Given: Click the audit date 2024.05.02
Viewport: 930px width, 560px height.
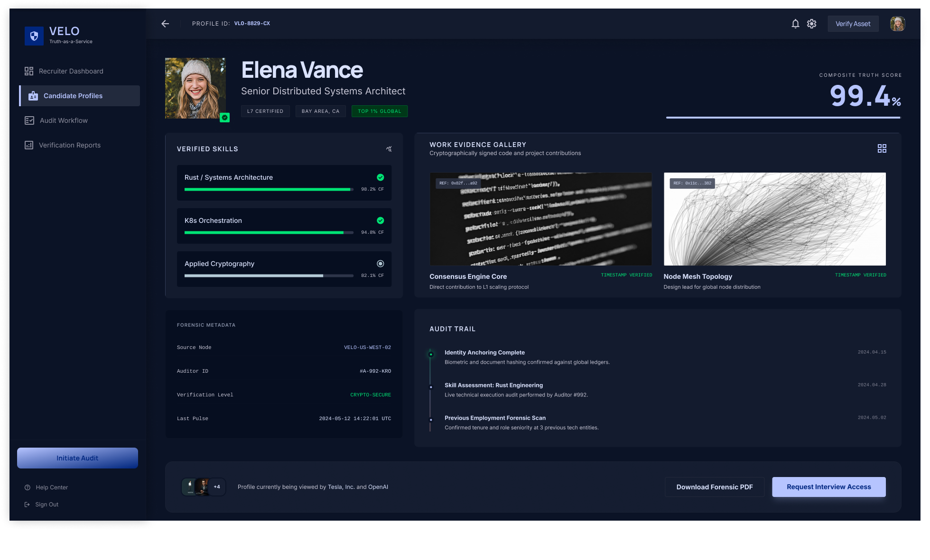Looking at the screenshot, I should [872, 418].
